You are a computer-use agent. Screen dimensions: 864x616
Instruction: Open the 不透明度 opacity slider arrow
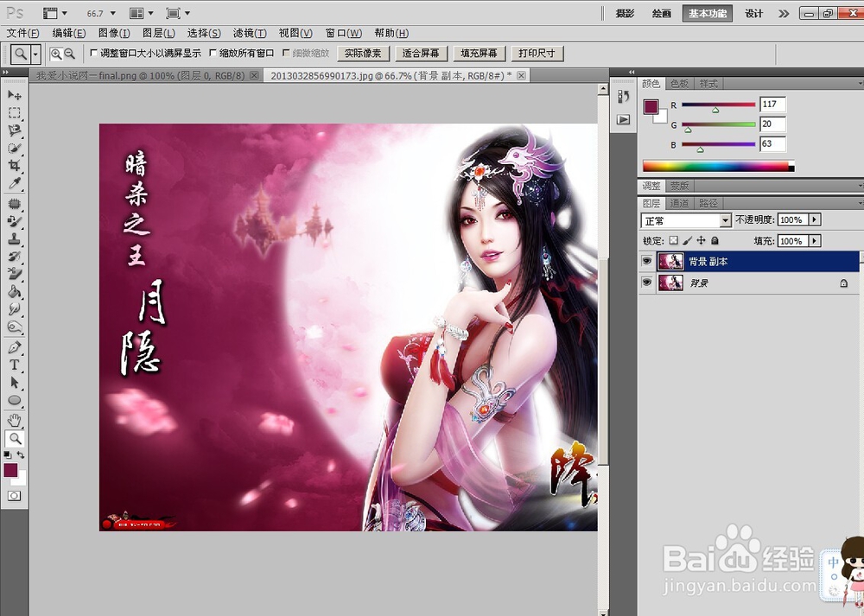click(x=815, y=219)
